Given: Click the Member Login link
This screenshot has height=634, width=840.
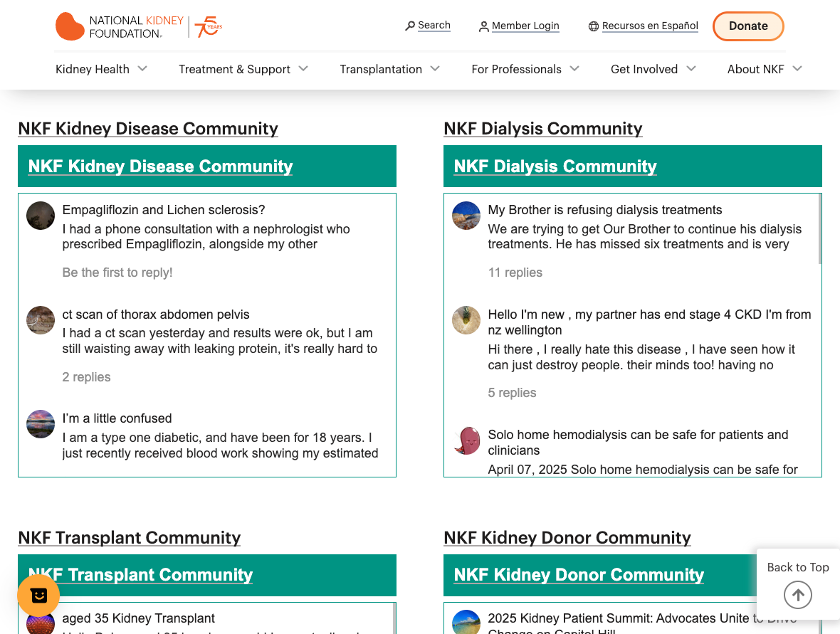Looking at the screenshot, I should [525, 26].
